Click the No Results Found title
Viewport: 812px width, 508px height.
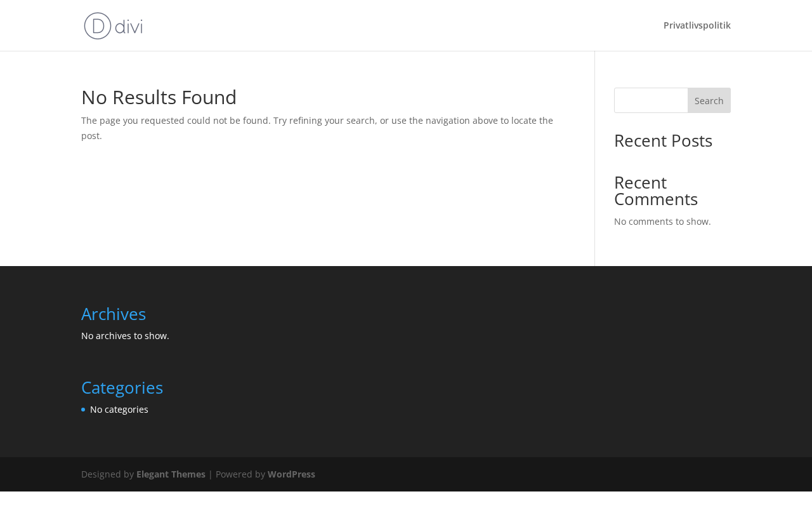(159, 97)
